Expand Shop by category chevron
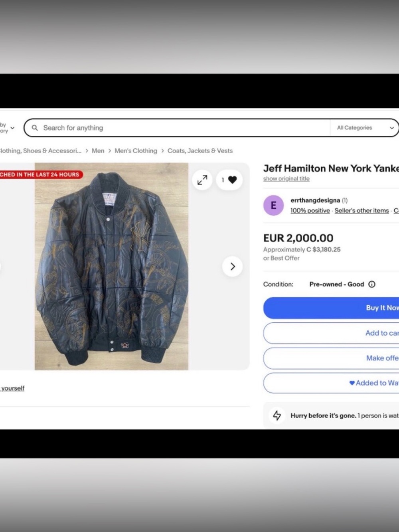 [12, 128]
